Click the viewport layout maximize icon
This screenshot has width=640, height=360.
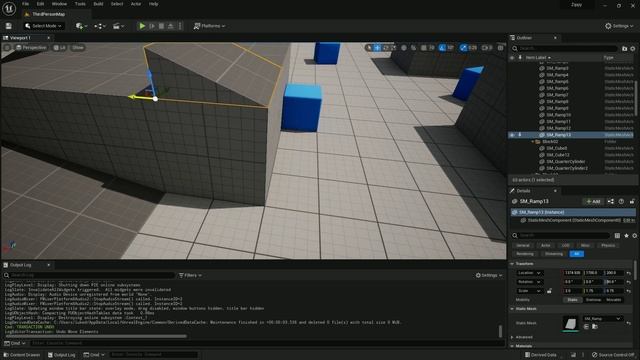point(500,48)
